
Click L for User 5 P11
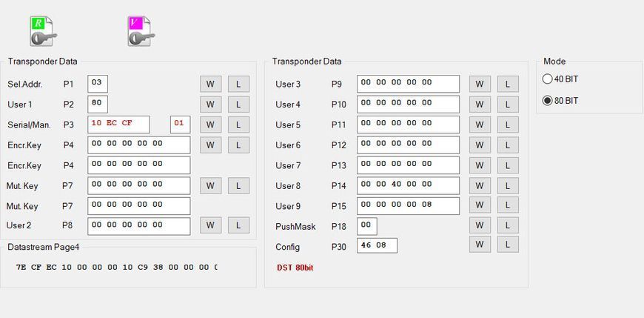coord(508,125)
